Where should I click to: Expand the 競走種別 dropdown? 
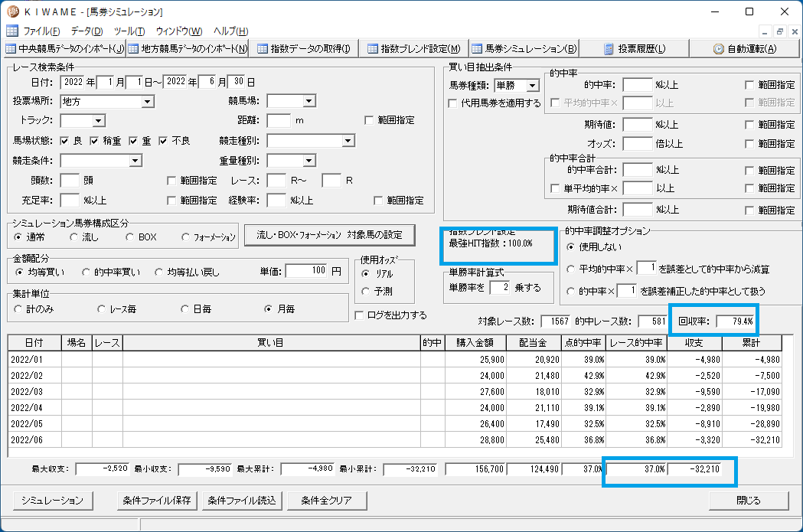[x=348, y=141]
